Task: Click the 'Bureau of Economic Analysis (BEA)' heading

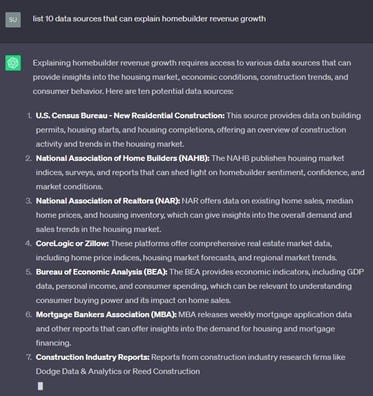Action: click(x=101, y=272)
